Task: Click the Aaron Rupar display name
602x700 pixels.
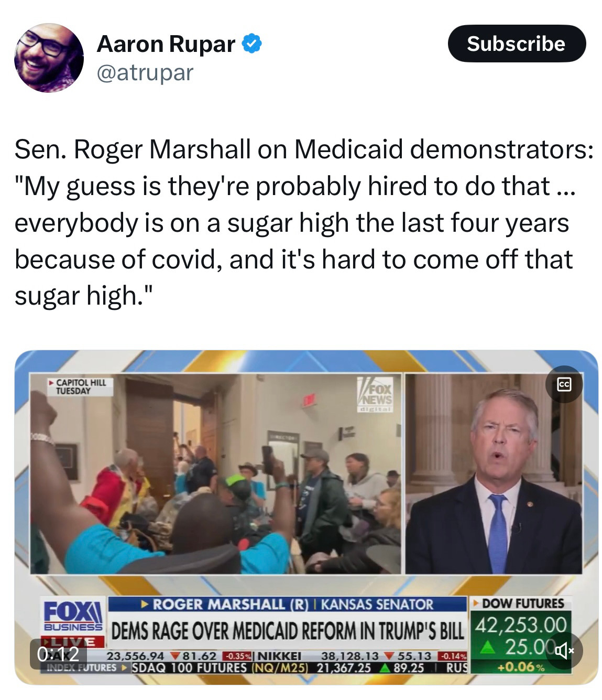Action: point(166,44)
